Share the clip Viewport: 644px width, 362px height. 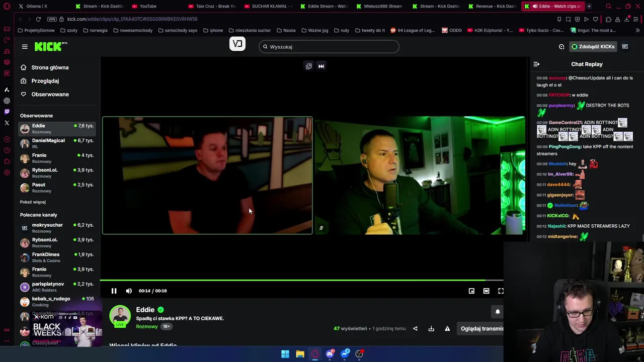[415, 329]
